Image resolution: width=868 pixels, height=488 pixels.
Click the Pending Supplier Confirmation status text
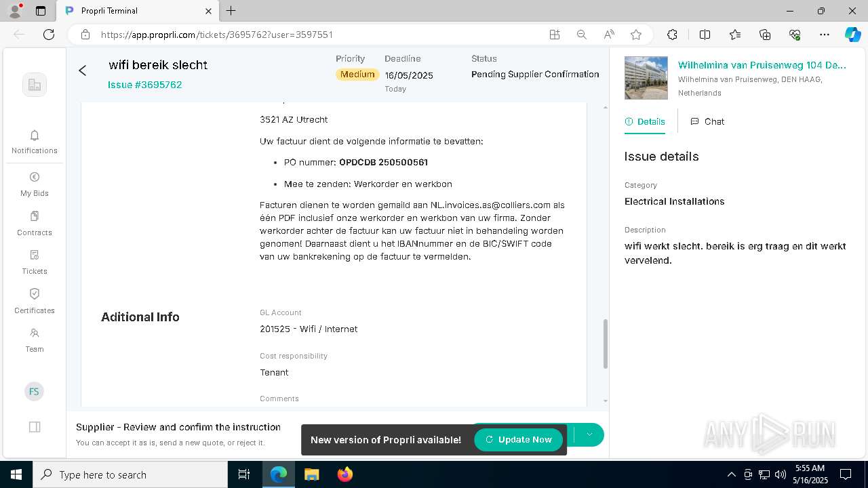[x=535, y=75]
